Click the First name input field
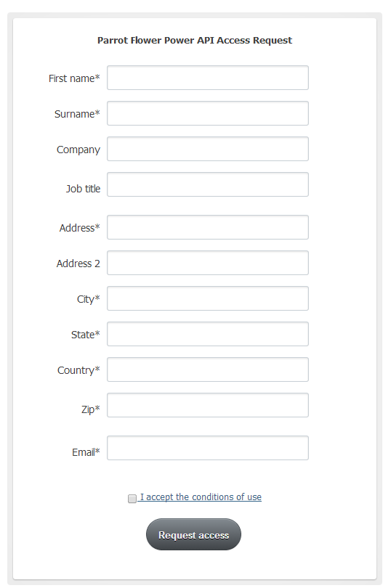Screen dimensions: 391x588 [208, 78]
